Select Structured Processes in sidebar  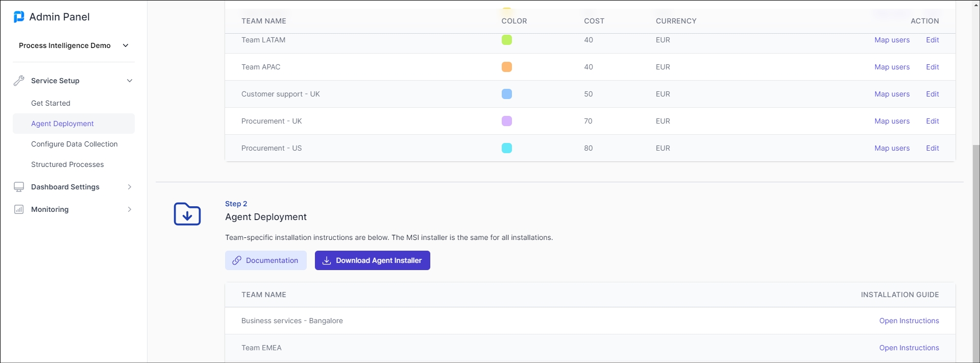(67, 164)
